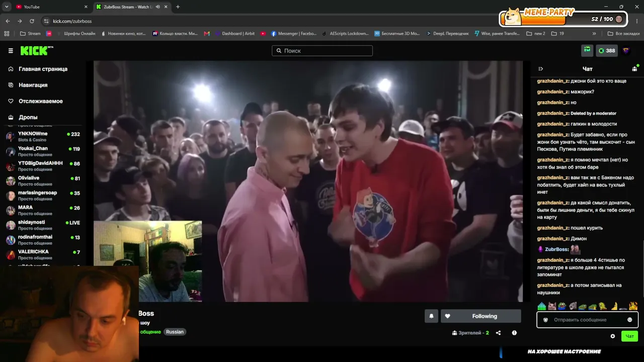Open YTGBigDavidAHHH channel in sidebar
Viewport: 644px width, 362px height.
pos(43,166)
